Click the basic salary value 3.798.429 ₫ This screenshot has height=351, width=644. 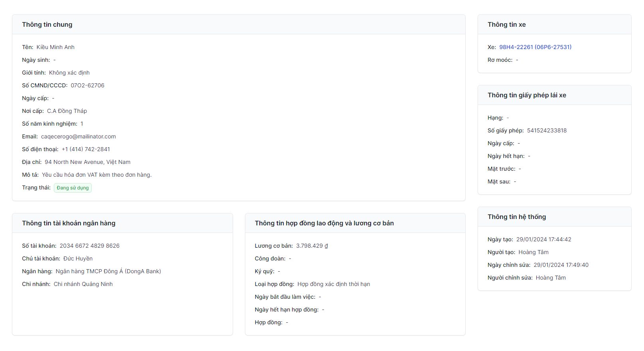(x=312, y=246)
